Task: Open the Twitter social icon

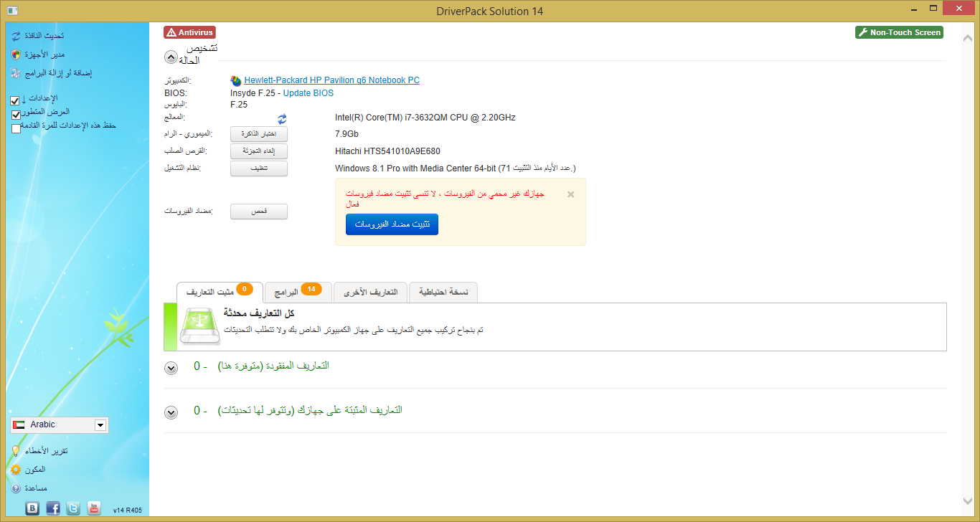Action: pos(73,508)
